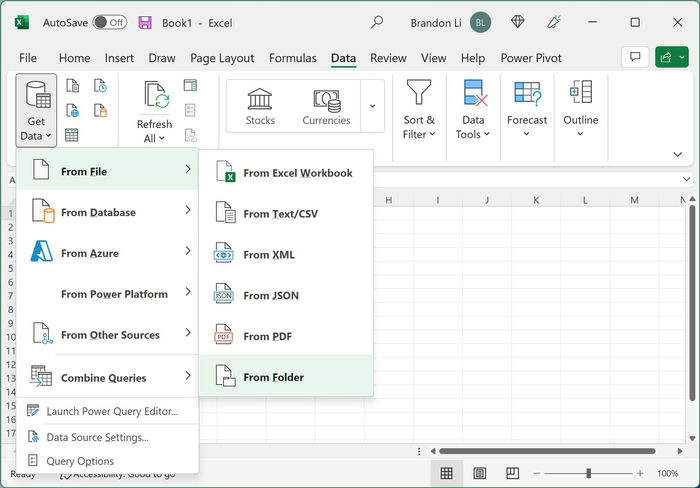This screenshot has height=488, width=700.
Task: Select From File menu item
Action: (x=107, y=170)
